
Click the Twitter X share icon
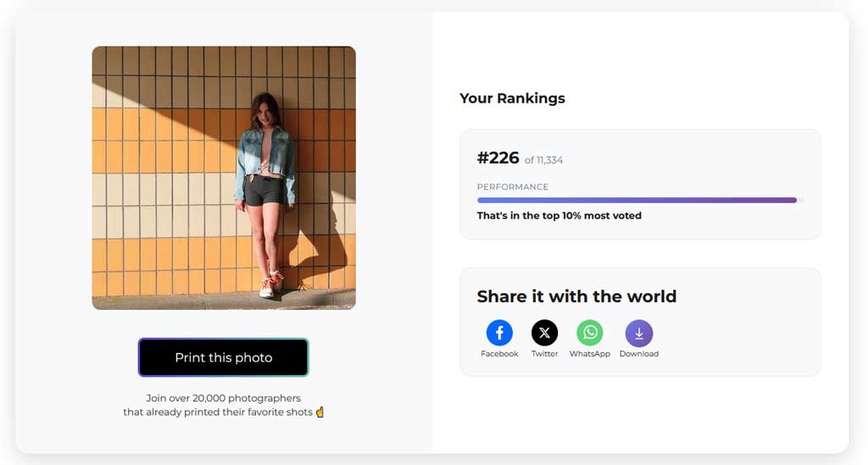point(545,333)
